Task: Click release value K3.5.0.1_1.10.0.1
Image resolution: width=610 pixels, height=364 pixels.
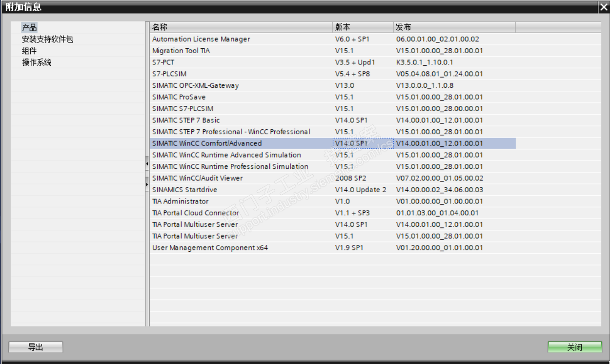Action: click(425, 62)
